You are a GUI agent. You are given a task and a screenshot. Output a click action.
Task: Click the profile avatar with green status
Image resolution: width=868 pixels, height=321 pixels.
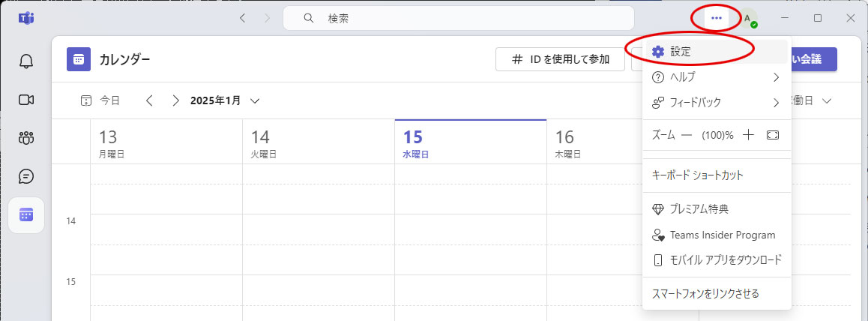[748, 19]
